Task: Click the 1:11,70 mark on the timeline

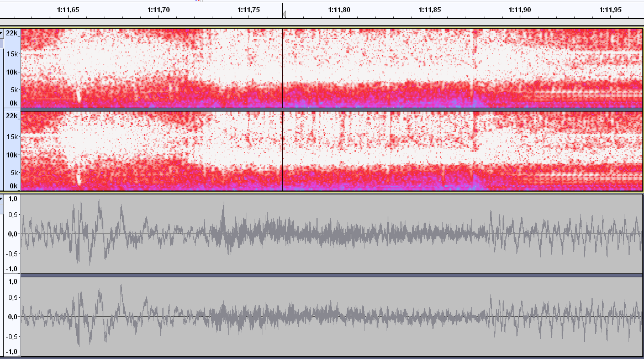Action: [159, 9]
